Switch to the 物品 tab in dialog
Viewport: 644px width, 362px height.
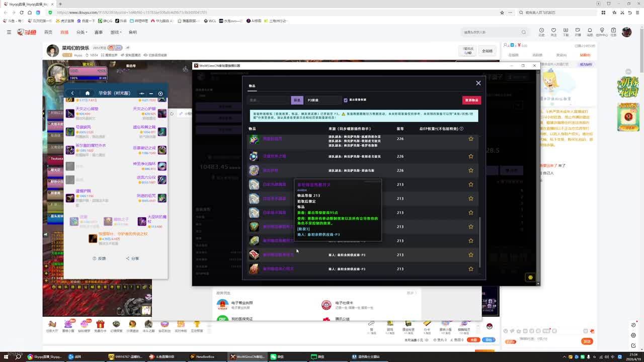252,86
